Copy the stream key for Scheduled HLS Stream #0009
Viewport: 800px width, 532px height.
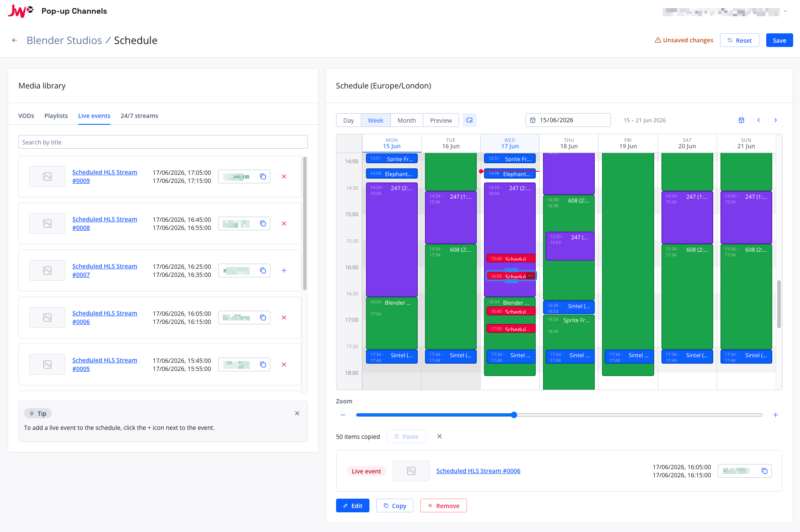263,176
